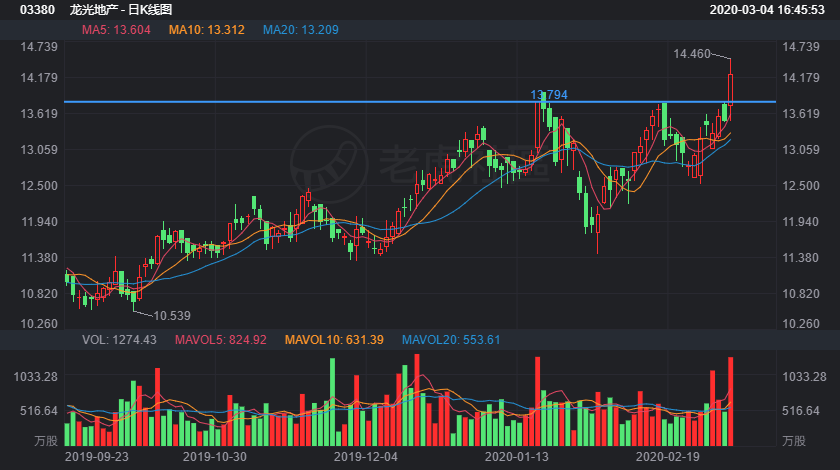This screenshot has width=840, height=470.
Task: Select the MA20: 13.209 indicator label
Action: click(301, 30)
